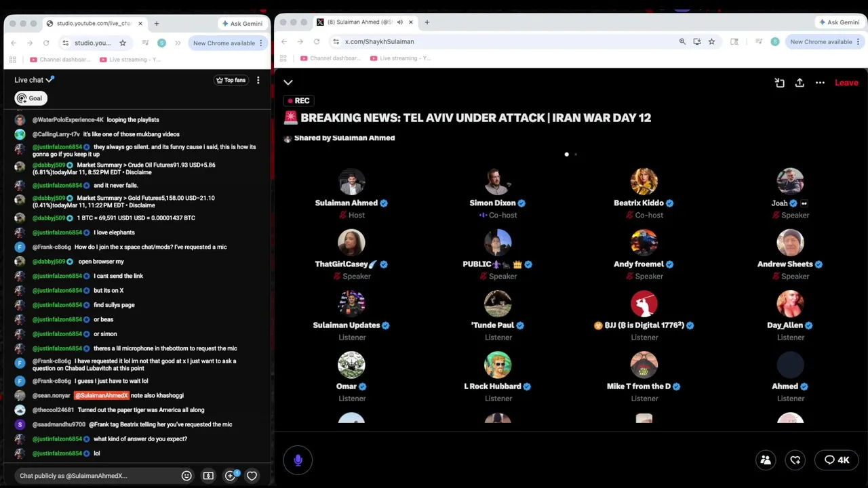Bookmark page star in X window address bar
Viewport: 868px width, 488px height.
click(x=711, y=41)
